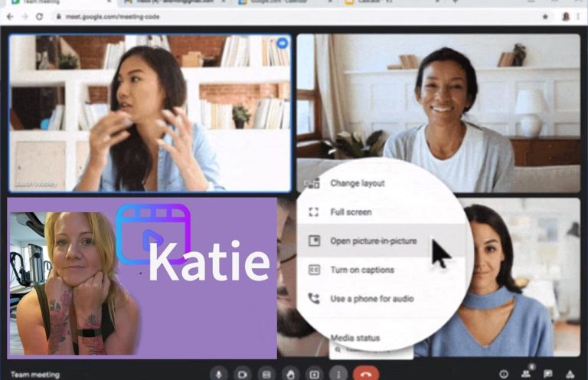Open the meeting details info icon
Screen dimensions: 588x380
(504, 374)
